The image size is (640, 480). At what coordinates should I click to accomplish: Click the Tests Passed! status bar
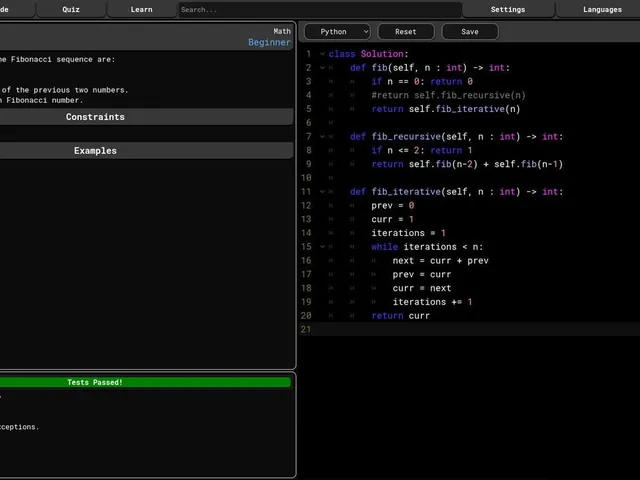(x=145, y=382)
